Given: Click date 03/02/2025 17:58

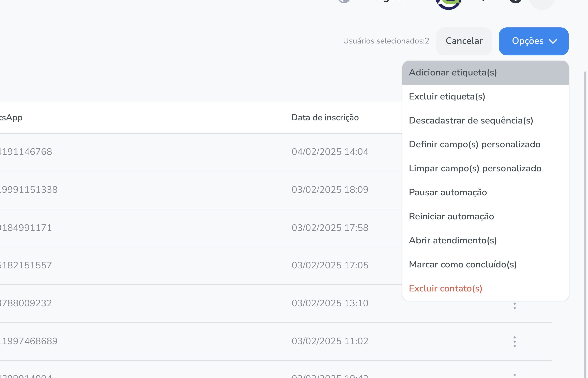Looking at the screenshot, I should coord(330,228).
